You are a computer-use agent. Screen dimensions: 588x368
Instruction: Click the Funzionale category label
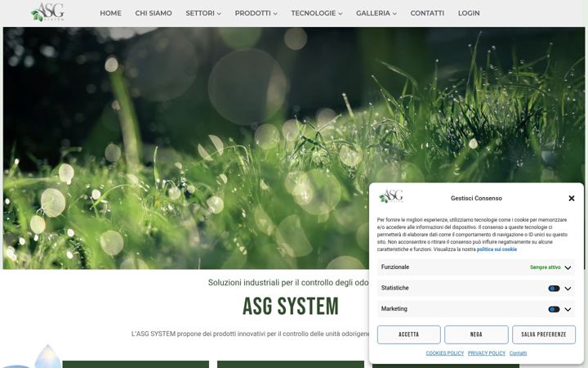click(x=395, y=267)
